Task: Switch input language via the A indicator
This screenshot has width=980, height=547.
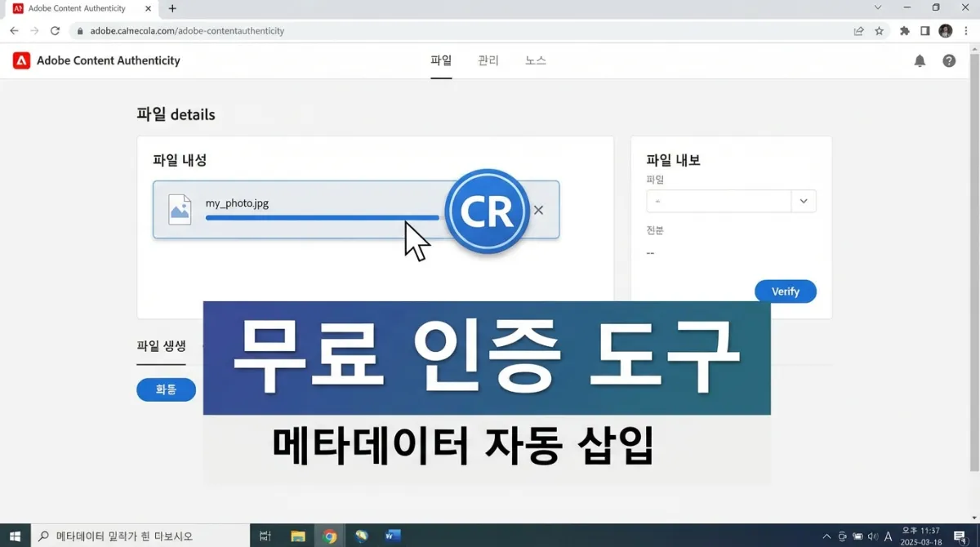Action: point(888,536)
